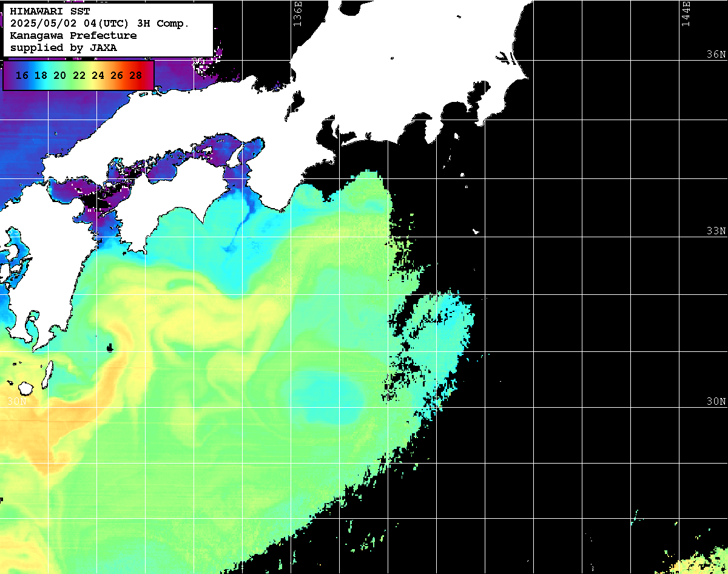Select the 28 value on the color scale
This screenshot has width=728, height=574.
(136, 76)
